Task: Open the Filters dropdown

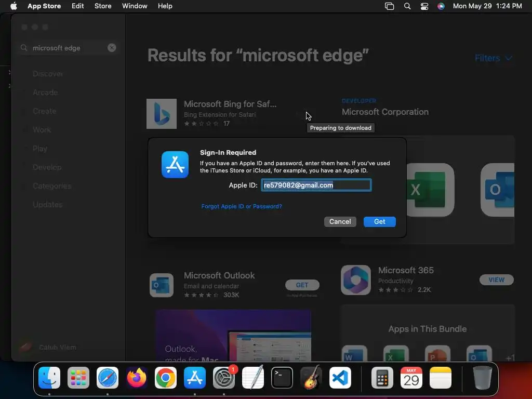Action: pyautogui.click(x=494, y=58)
